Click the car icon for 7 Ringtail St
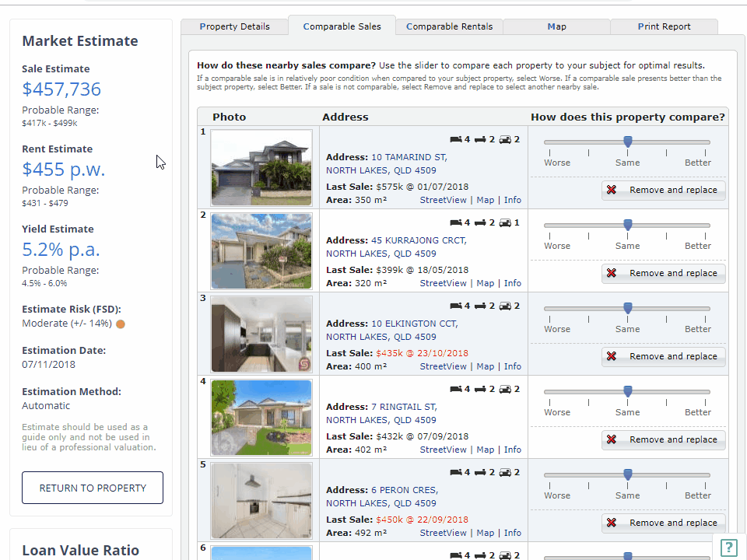The width and height of the screenshot is (747, 560). pyautogui.click(x=504, y=388)
